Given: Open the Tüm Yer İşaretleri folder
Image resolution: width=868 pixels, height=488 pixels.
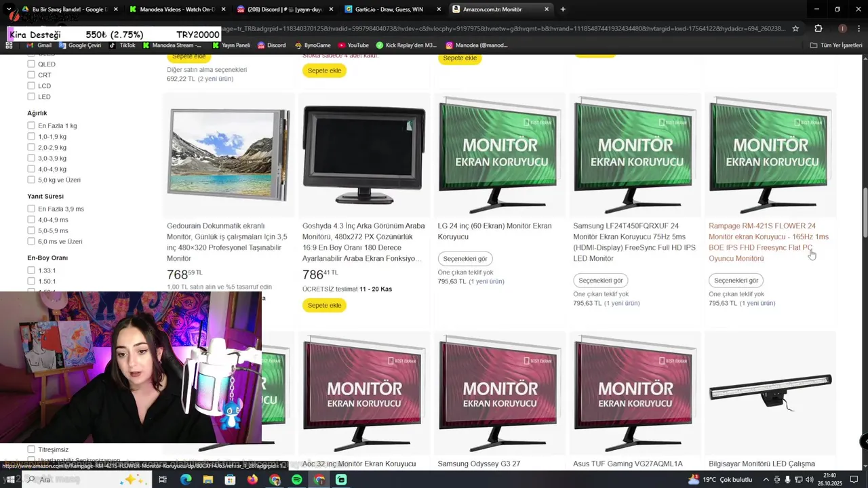Looking at the screenshot, I should point(836,45).
